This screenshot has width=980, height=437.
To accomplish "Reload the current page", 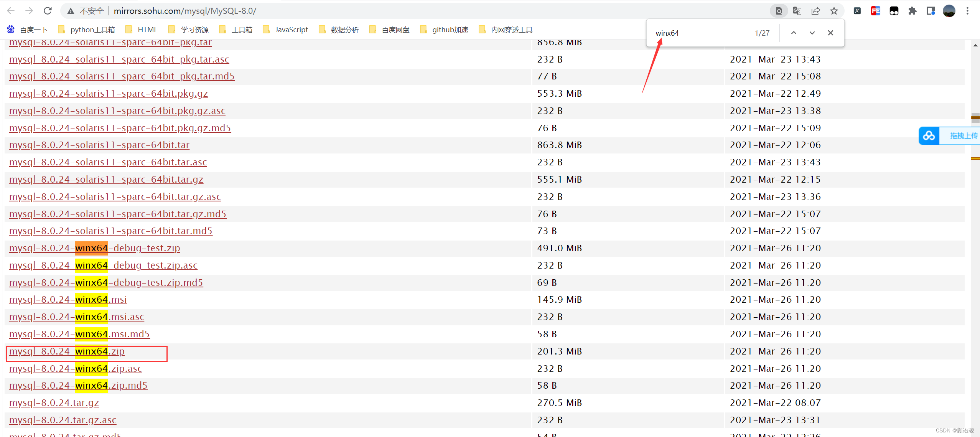I will [x=48, y=11].
